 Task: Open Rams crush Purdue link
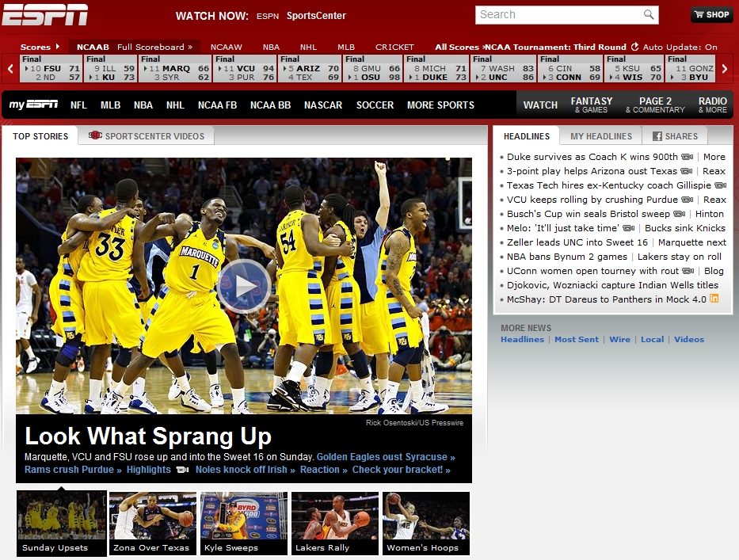click(x=73, y=470)
